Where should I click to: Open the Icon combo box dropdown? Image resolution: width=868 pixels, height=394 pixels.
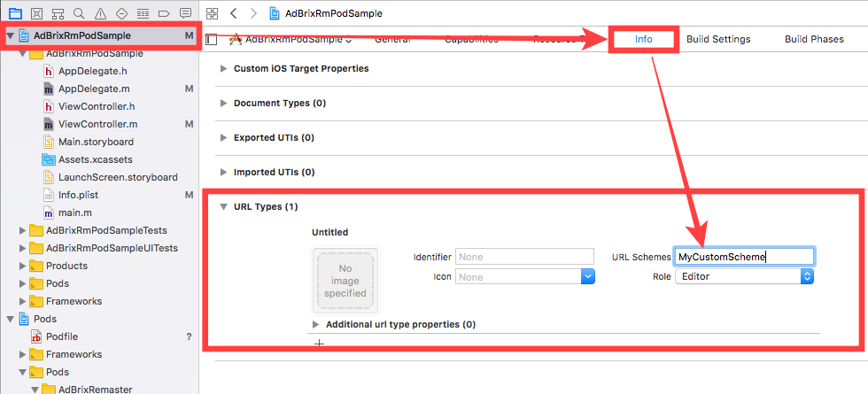(587, 276)
